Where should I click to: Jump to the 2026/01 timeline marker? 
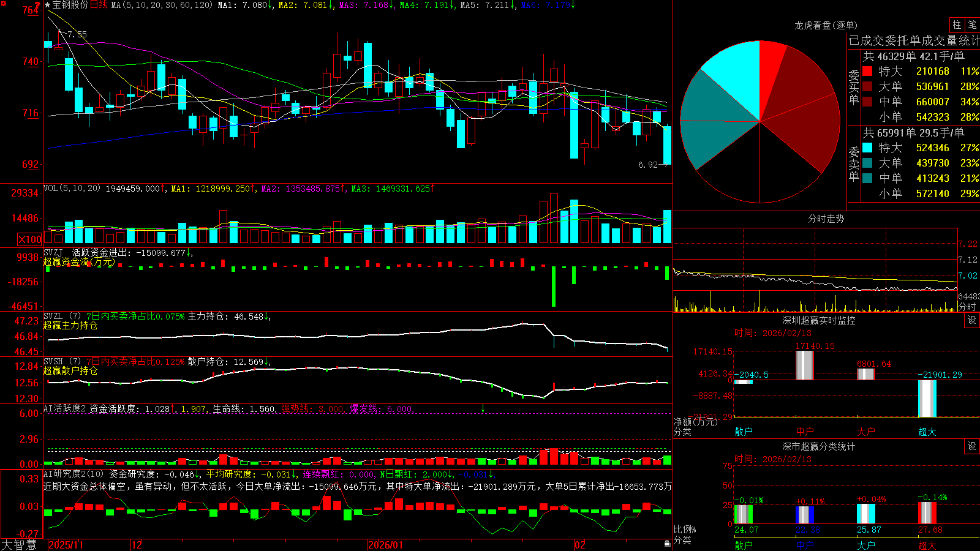pos(386,545)
